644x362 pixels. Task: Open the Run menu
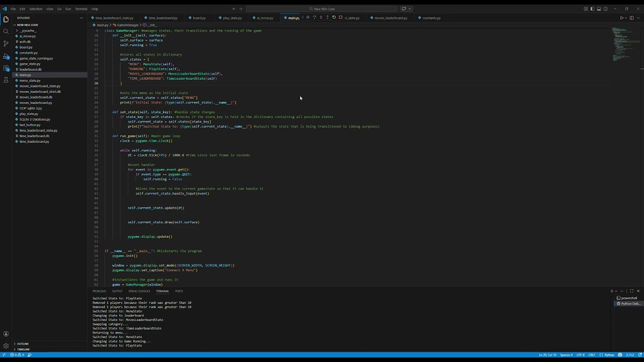68,9
